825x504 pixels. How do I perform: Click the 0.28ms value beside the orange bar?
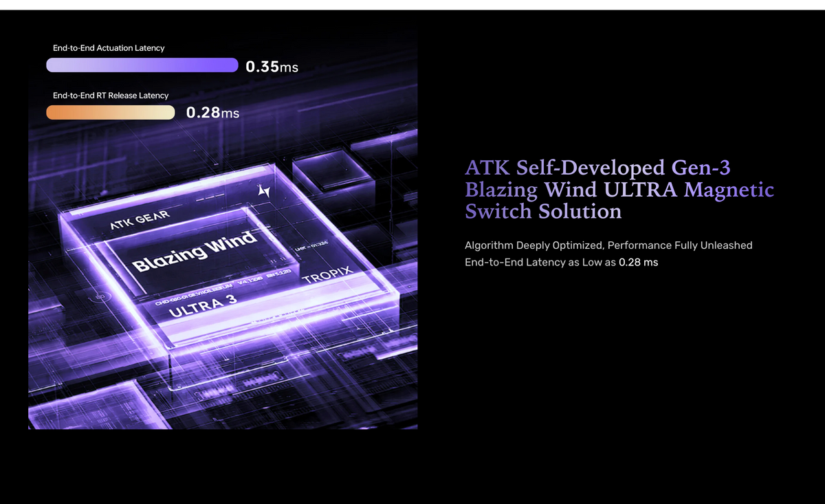(x=212, y=112)
